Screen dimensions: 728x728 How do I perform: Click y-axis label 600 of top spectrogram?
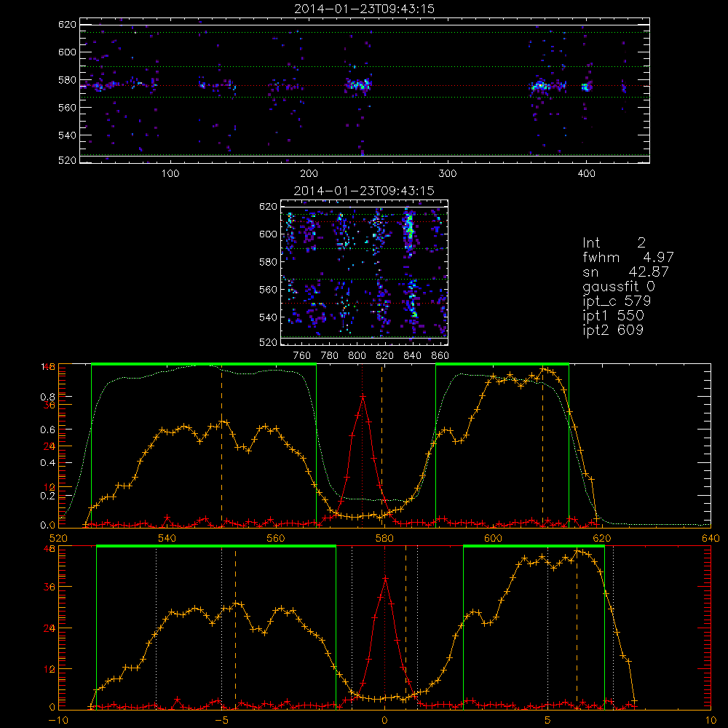point(67,52)
